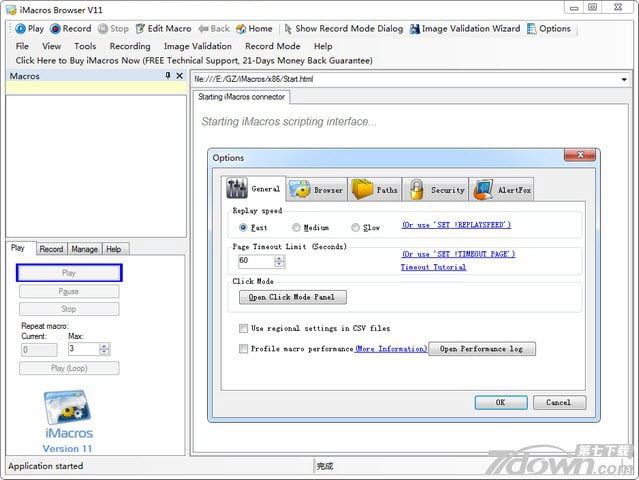Open the Timeout Tutorial link
The height and width of the screenshot is (480, 639).
433,267
